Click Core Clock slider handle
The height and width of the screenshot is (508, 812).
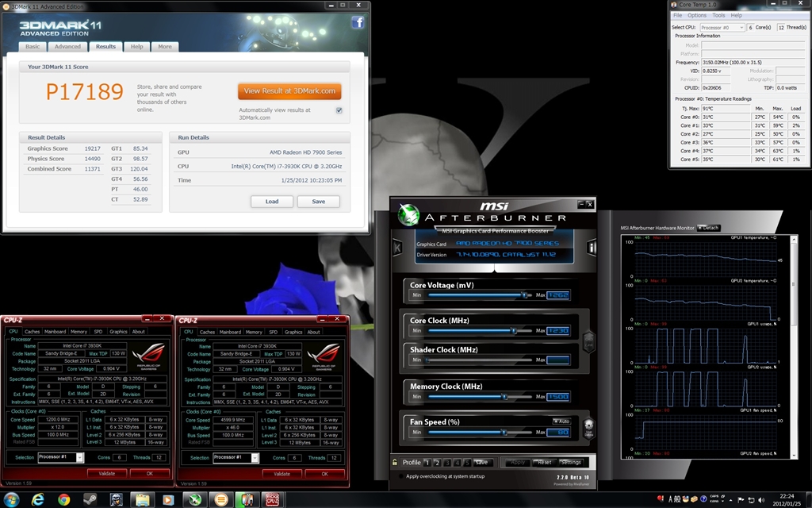pyautogui.click(x=514, y=331)
